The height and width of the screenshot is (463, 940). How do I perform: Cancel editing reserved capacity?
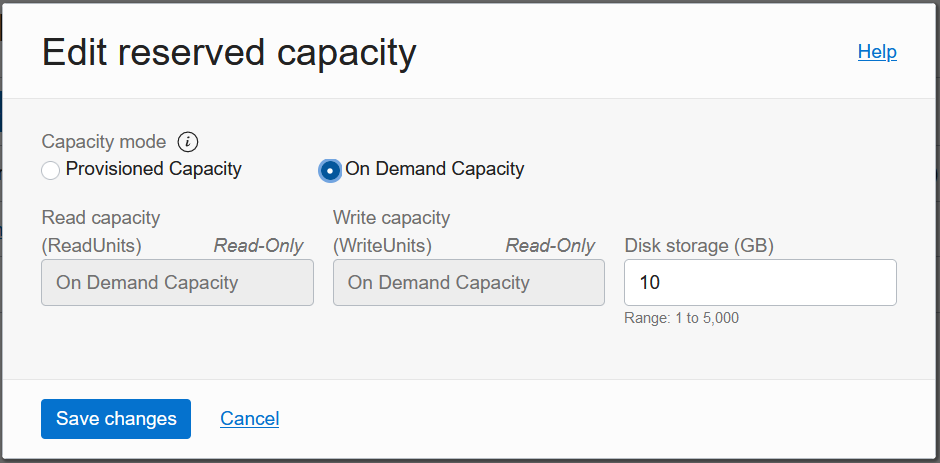(249, 419)
